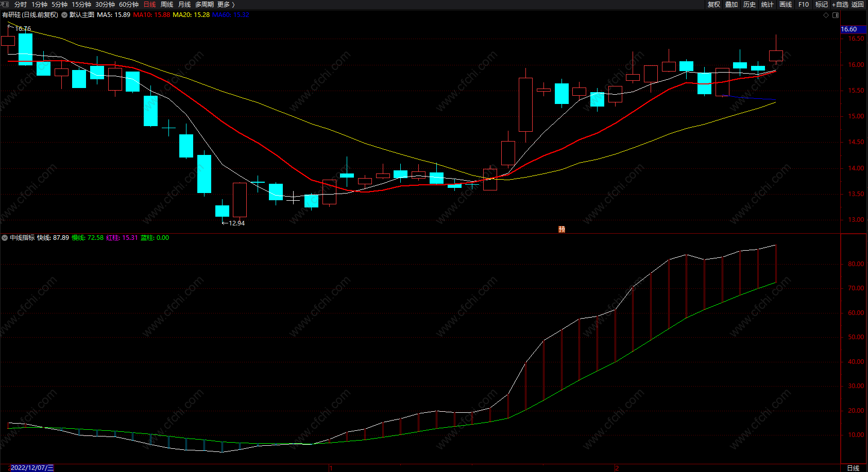868x472 pixels.
Task: Switch to the 60分钟 period tab
Action: 129,4
